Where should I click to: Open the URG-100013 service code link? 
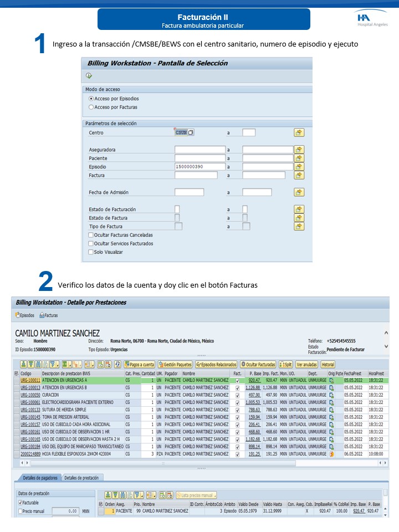[30, 388]
